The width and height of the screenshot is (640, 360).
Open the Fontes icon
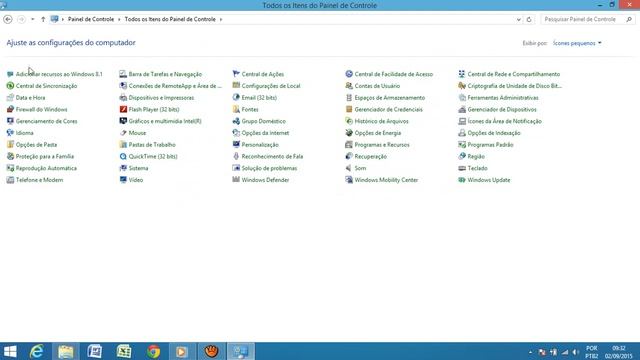tap(236, 109)
